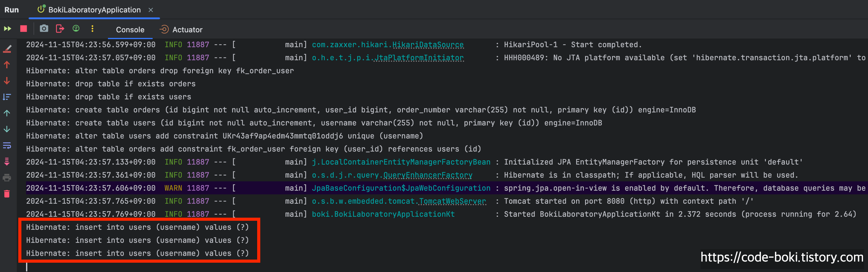
Task: Stop the running BokiLaboratoryApplication
Action: click(x=24, y=29)
